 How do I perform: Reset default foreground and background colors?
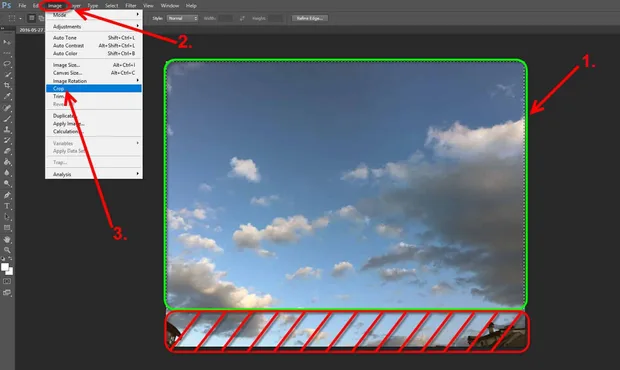(x=3, y=259)
